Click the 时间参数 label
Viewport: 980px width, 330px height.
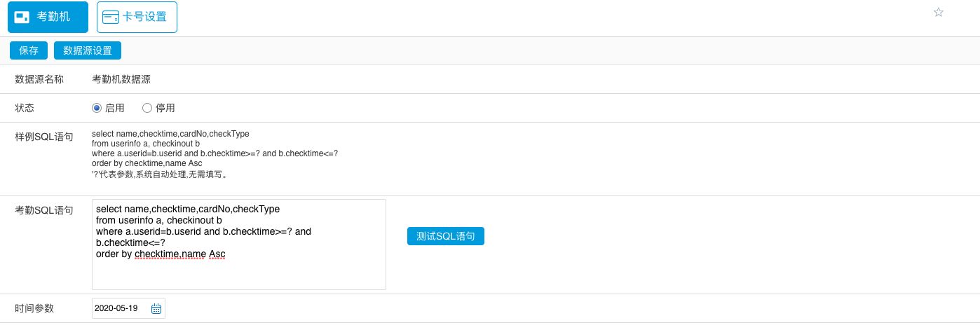click(34, 308)
